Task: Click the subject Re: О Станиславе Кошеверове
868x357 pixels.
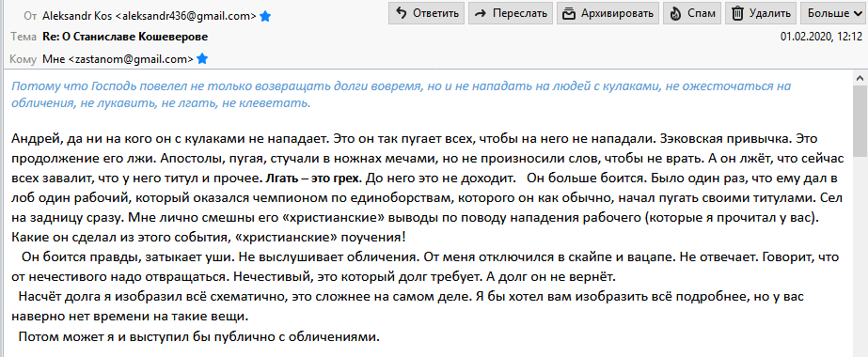Action: point(125,37)
